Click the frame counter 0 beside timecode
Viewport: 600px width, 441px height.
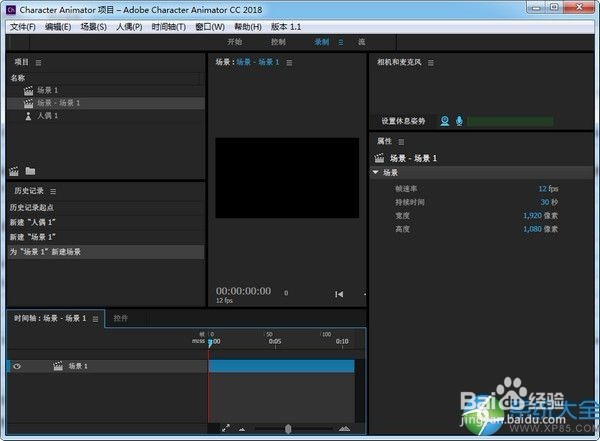pyautogui.click(x=286, y=293)
